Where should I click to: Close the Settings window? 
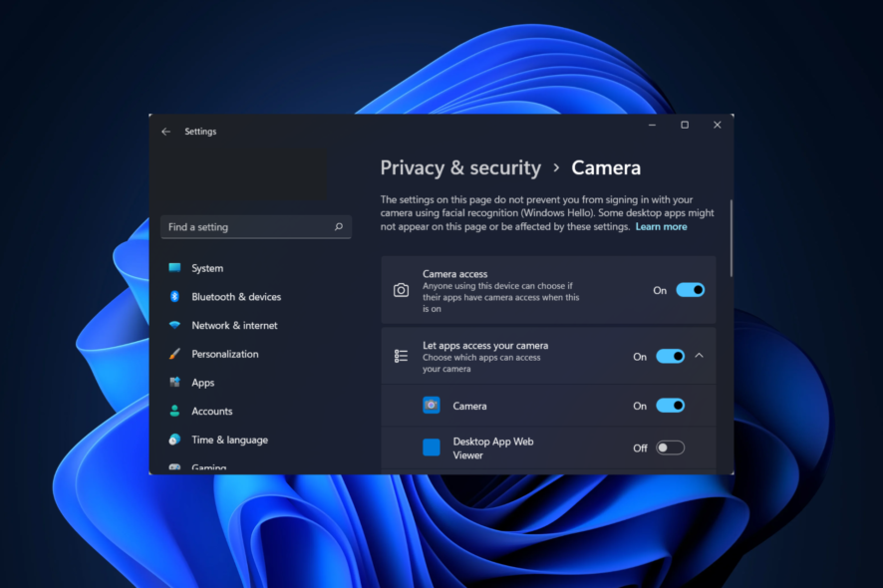tap(718, 125)
